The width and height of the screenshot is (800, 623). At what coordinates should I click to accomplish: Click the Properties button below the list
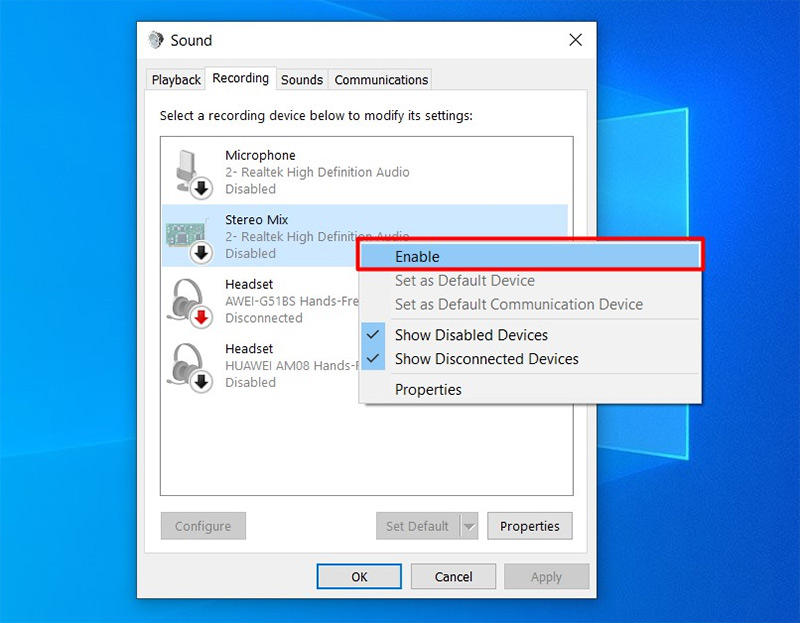[x=530, y=527]
